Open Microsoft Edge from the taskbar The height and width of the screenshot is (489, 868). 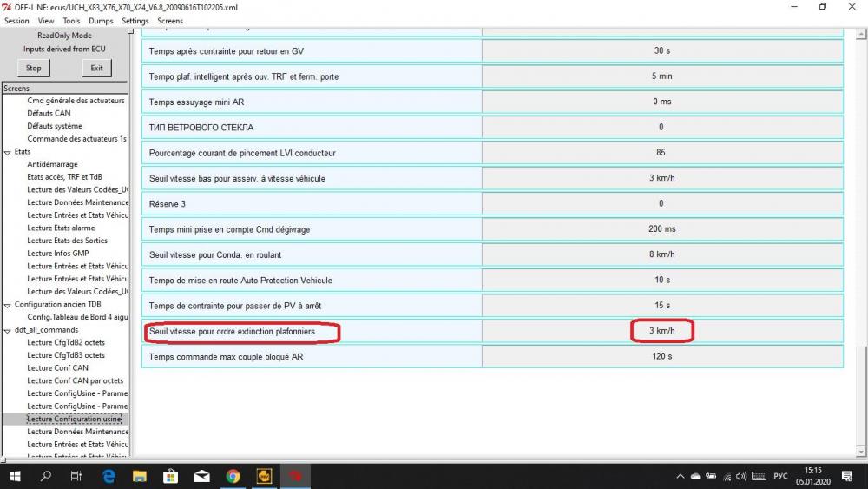tap(109, 476)
